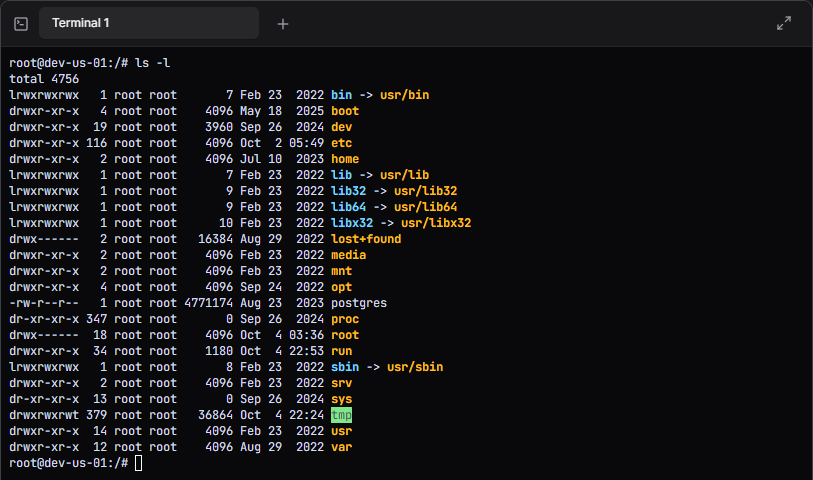Viewport: 813px width, 480px height.
Task: Click the link count 116 of etc
Action: (x=96, y=143)
